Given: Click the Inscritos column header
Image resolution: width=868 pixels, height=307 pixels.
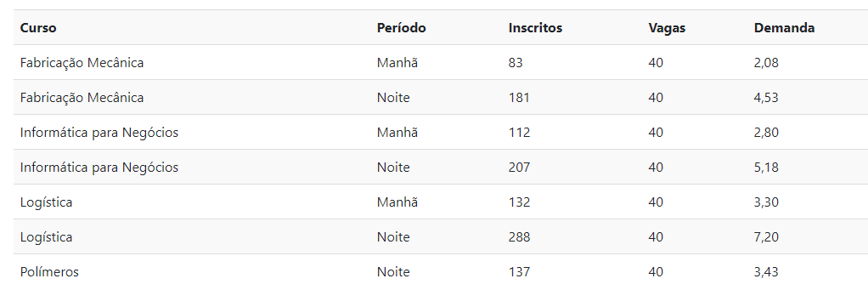Looking at the screenshot, I should pyautogui.click(x=535, y=28).
